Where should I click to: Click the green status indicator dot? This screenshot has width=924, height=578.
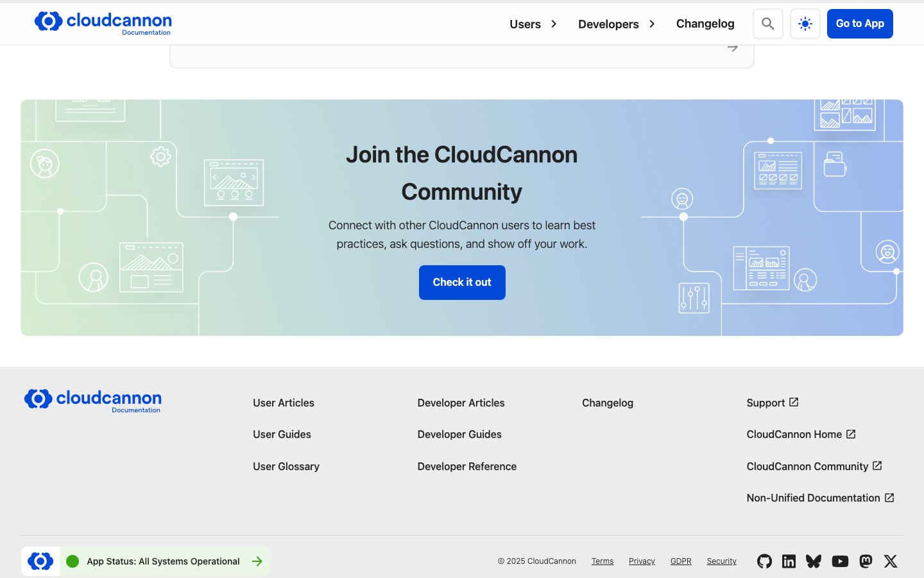(73, 561)
